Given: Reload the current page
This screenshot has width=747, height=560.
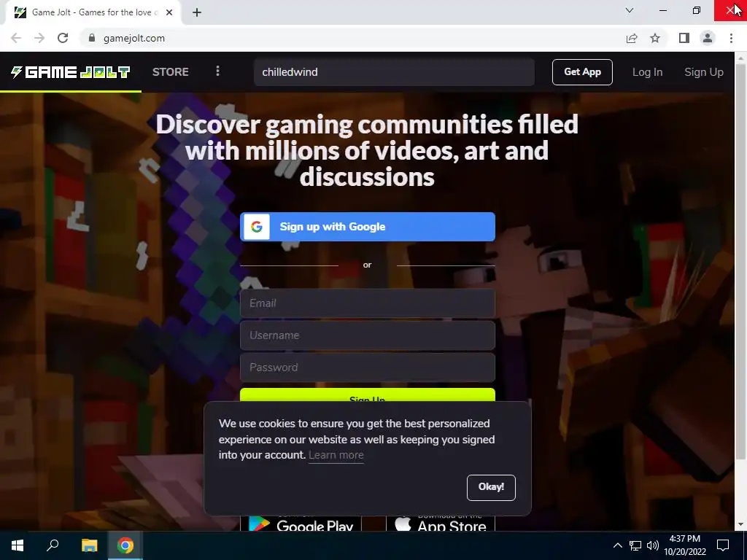Looking at the screenshot, I should click(63, 38).
